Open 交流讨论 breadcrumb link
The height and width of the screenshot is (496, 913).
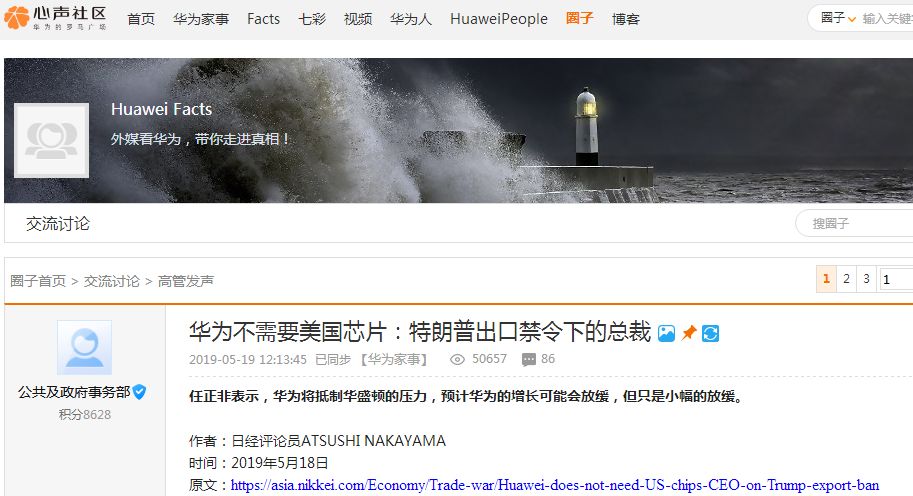(x=112, y=281)
